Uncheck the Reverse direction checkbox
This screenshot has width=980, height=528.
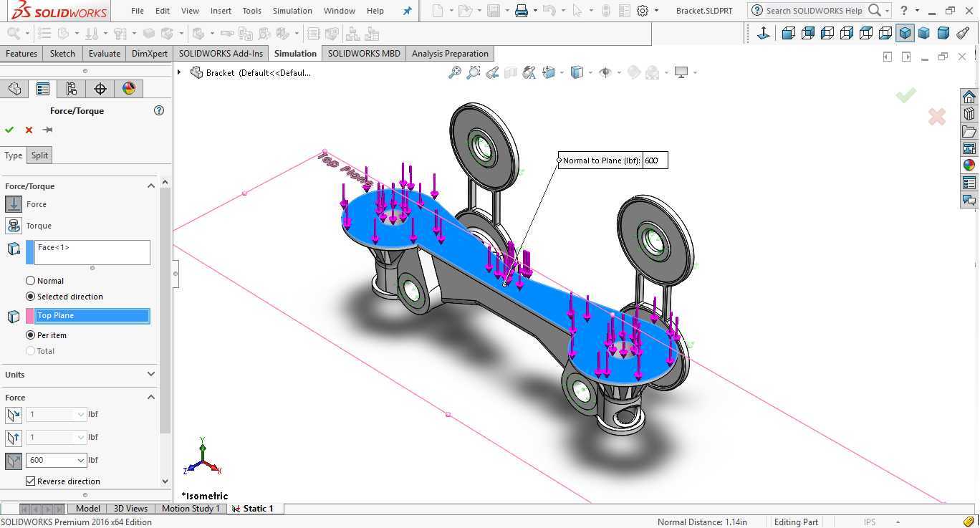30,481
